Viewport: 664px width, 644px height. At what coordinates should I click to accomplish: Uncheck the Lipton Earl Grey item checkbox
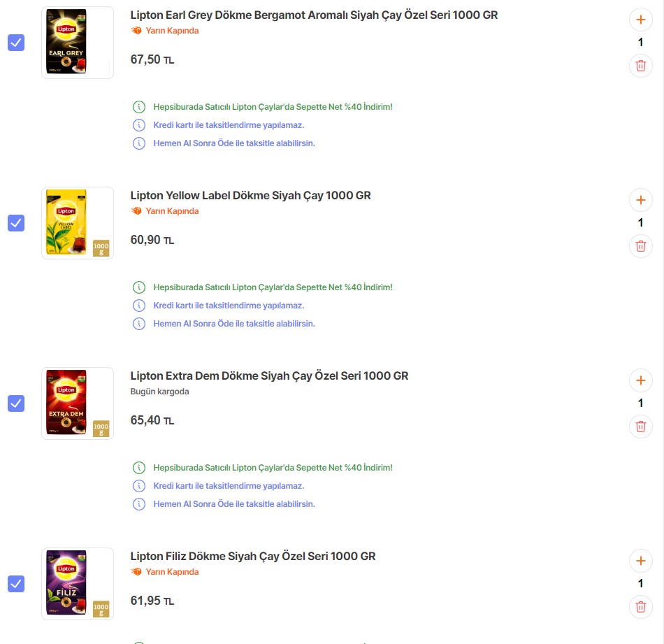click(16, 43)
